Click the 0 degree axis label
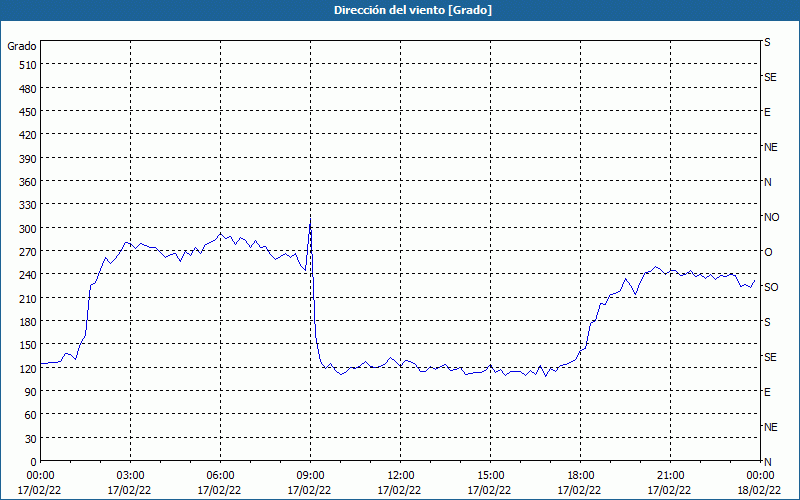Screen dimensions: 800x500 click(34, 462)
